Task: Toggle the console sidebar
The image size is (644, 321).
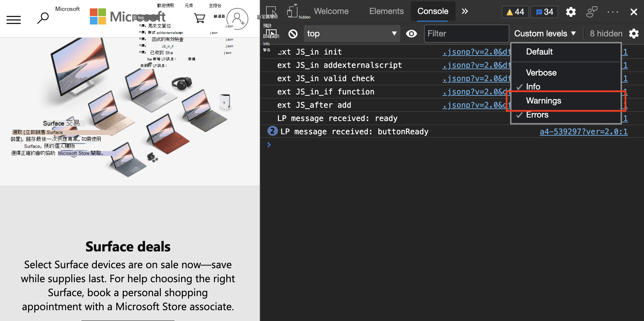Action: click(x=271, y=34)
